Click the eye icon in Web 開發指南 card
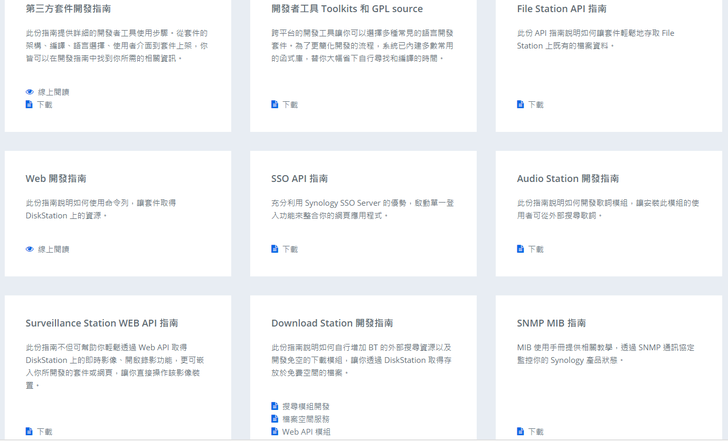 tap(29, 249)
